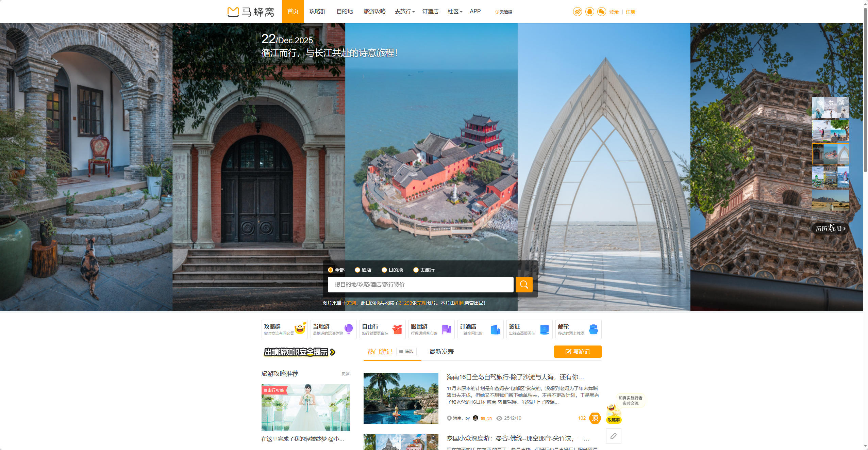This screenshot has width=868, height=450.
Task: Open 旅游攻略 in the top menu
Action: pyautogui.click(x=374, y=12)
